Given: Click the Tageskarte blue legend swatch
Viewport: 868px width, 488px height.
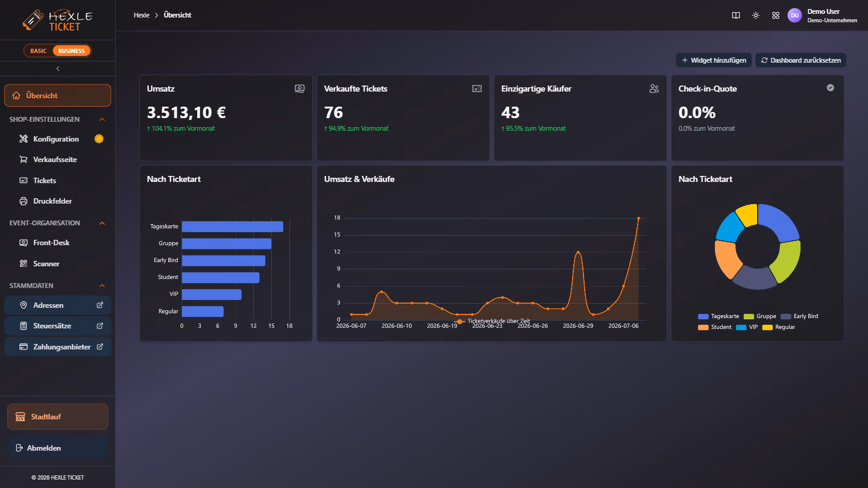Looking at the screenshot, I should coord(703,316).
